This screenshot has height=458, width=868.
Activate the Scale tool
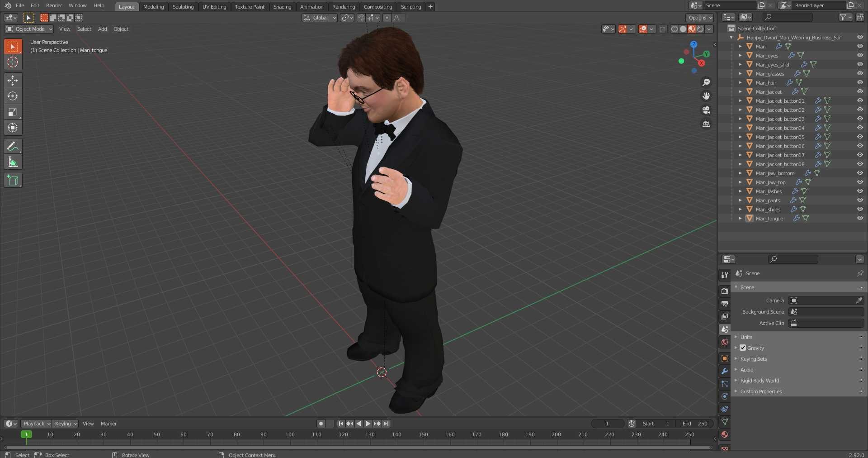13,112
